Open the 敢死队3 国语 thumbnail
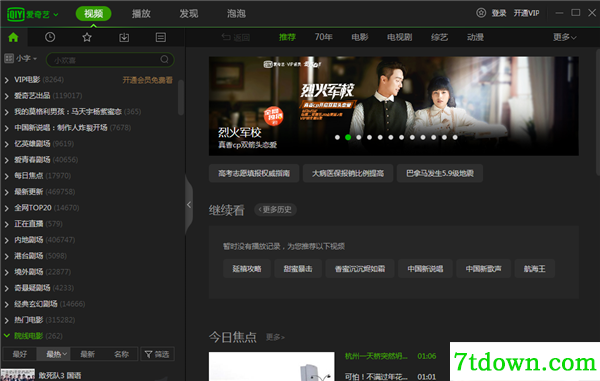Image resolution: width=600 pixels, height=381 pixels. (18, 375)
